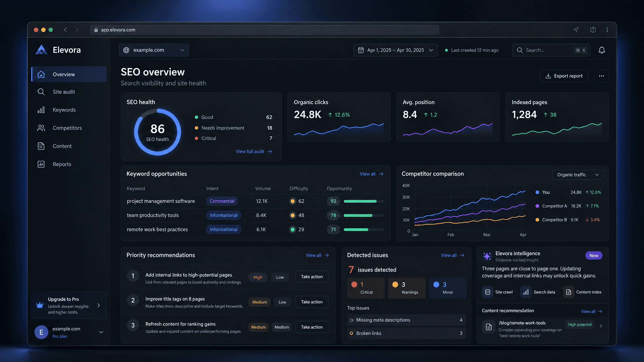The width and height of the screenshot is (644, 362).
Task: Expand the example.com account menu chevron
Action: [101, 332]
